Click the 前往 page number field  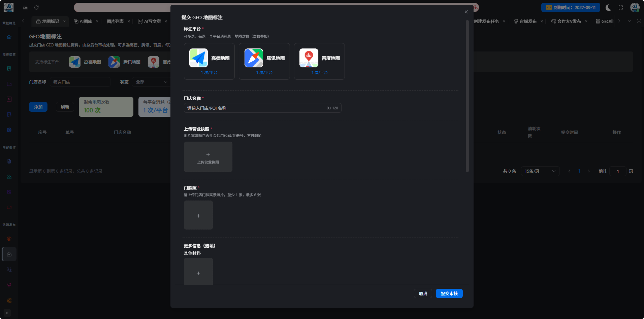click(618, 171)
